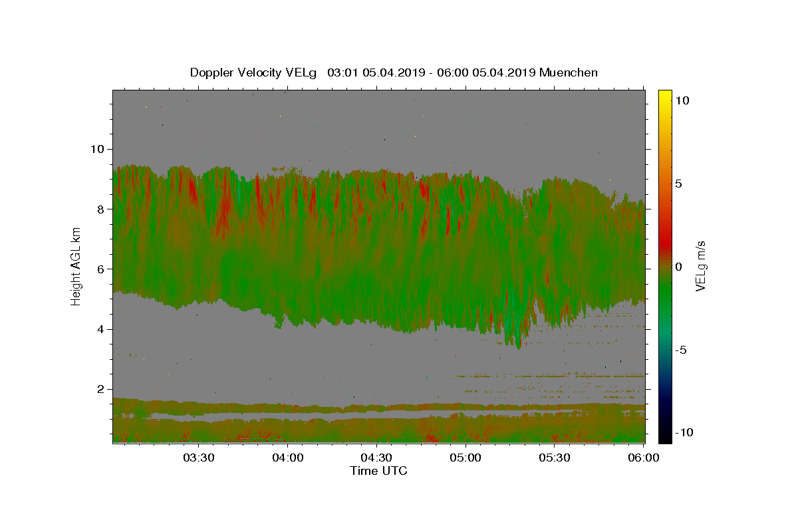798x532 pixels.
Task: Click the Height AGL km axis title
Action: point(76,266)
